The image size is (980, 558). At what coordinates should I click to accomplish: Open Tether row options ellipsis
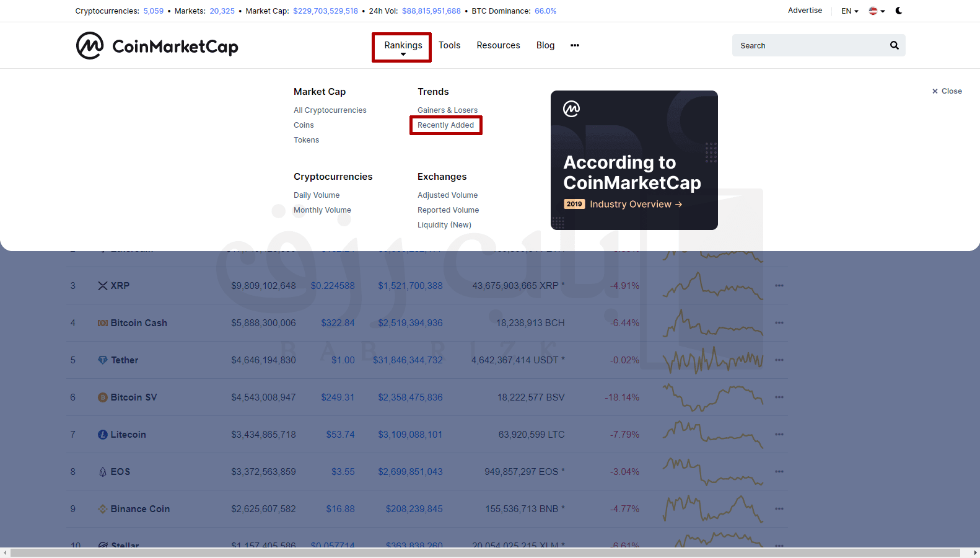[779, 360]
